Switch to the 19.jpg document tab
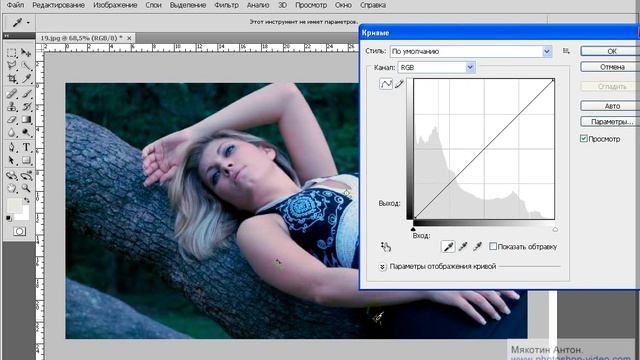 tap(81, 38)
